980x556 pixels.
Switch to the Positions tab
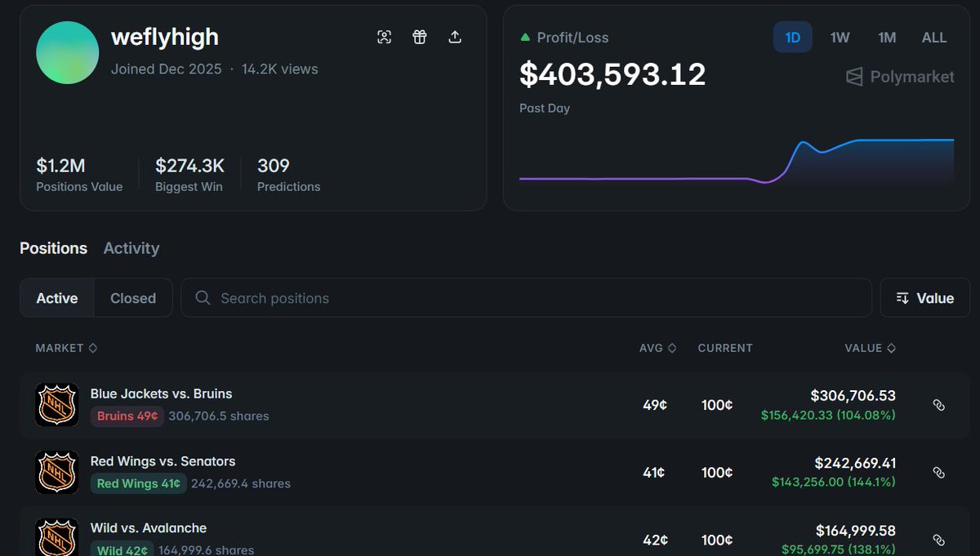[53, 248]
